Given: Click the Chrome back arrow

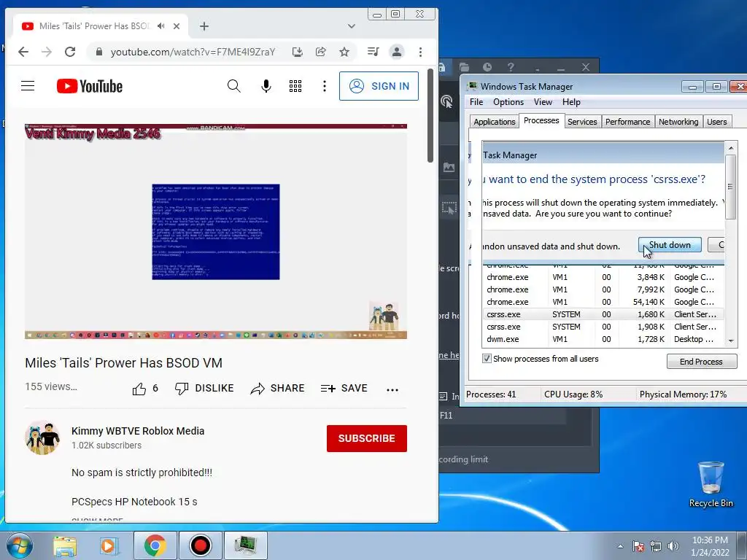Looking at the screenshot, I should (x=23, y=52).
